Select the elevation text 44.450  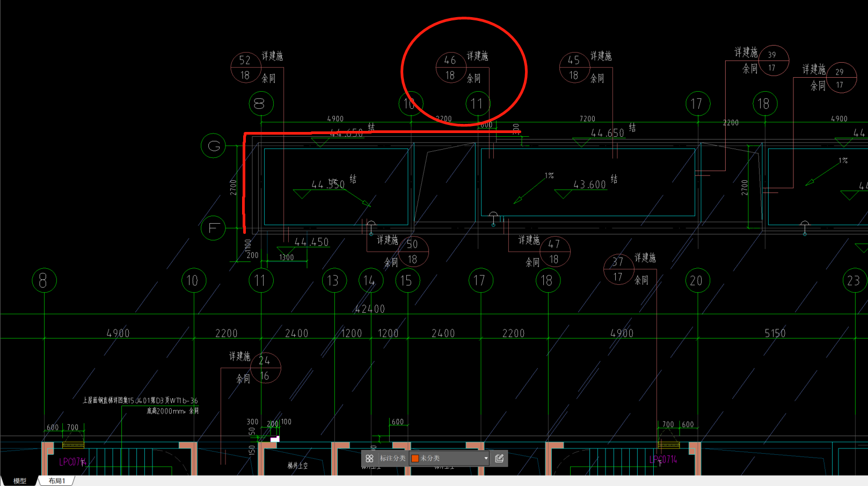click(311, 242)
